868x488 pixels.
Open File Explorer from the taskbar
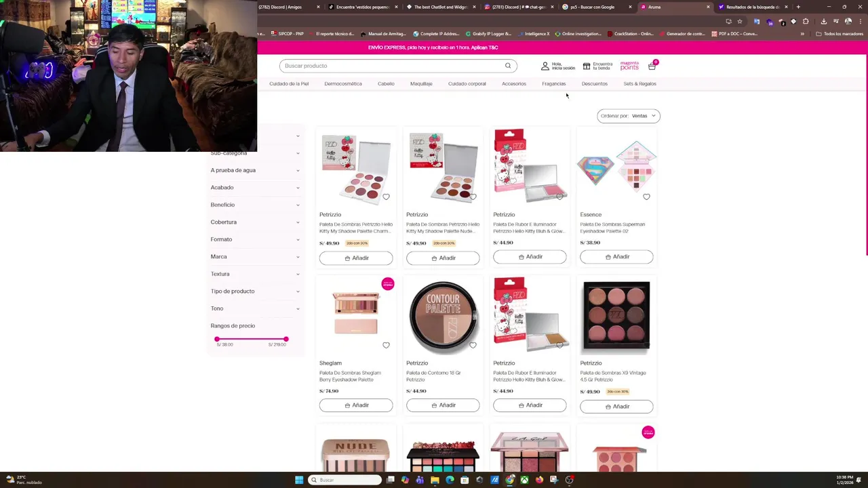[x=435, y=480]
